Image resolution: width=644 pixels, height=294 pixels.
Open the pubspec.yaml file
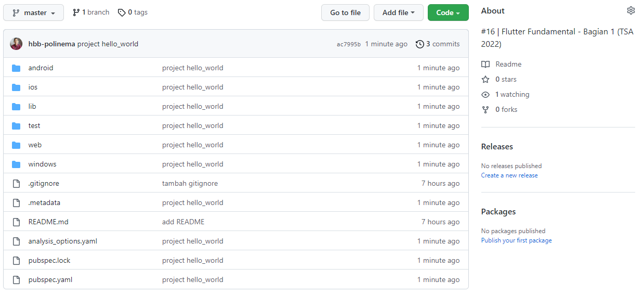point(50,279)
